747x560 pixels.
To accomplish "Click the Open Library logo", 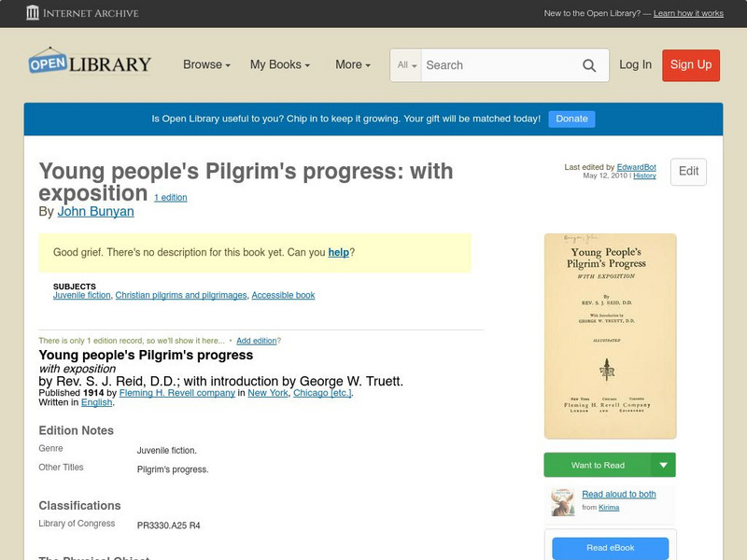I will (x=89, y=62).
